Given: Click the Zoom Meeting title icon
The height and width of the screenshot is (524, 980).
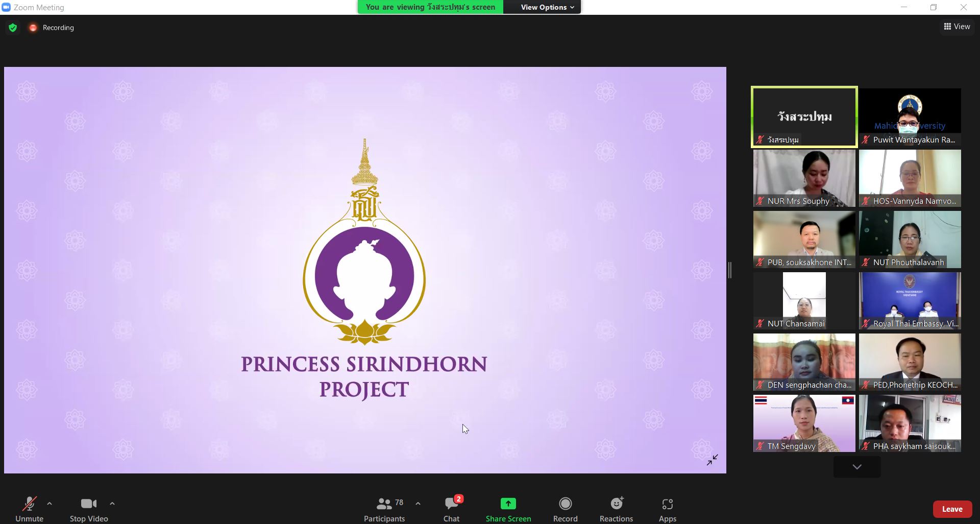Looking at the screenshot, I should 6,7.
